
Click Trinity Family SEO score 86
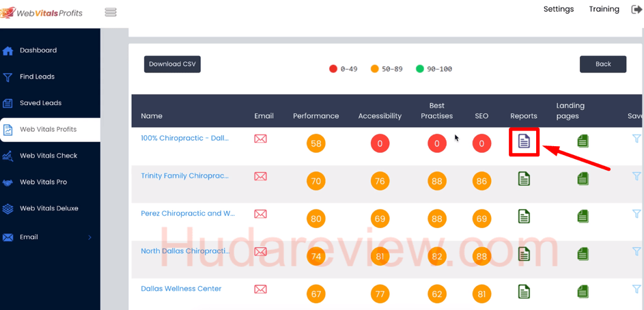(x=481, y=181)
